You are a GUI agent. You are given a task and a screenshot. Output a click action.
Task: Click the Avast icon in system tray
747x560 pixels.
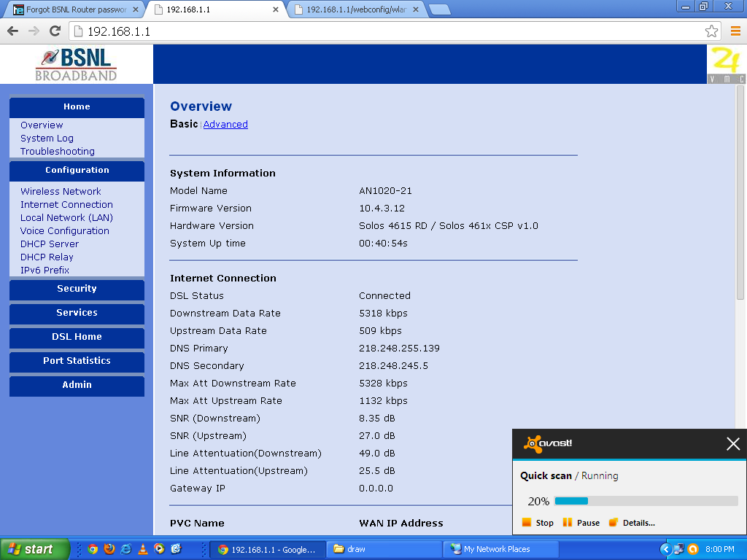(x=693, y=549)
